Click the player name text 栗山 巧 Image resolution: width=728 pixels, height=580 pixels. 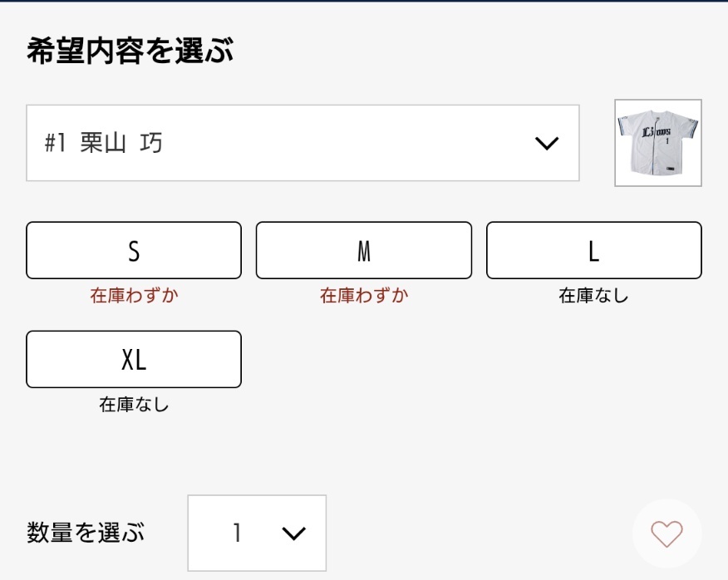click(x=121, y=143)
